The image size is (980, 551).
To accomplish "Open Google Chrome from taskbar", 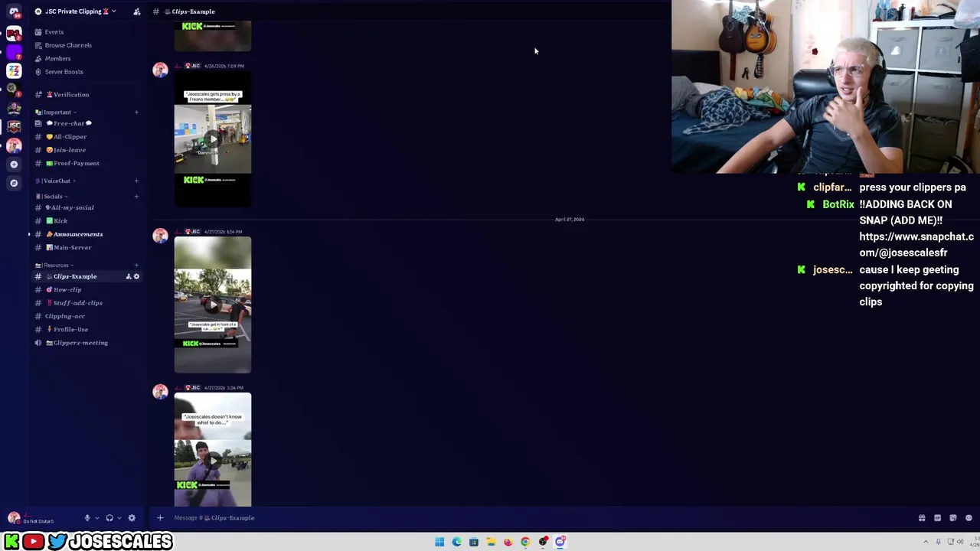I will [525, 542].
